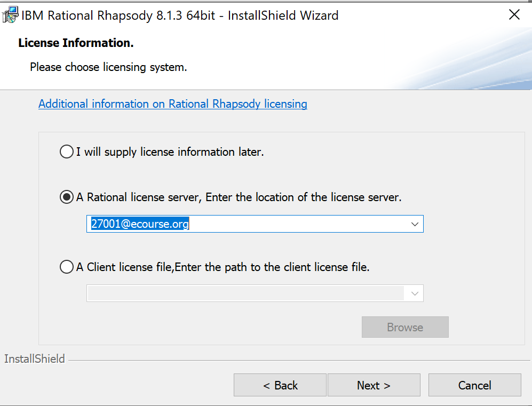The image size is (532, 406).
Task: Choose the Rational license server radio button
Action: (x=67, y=197)
